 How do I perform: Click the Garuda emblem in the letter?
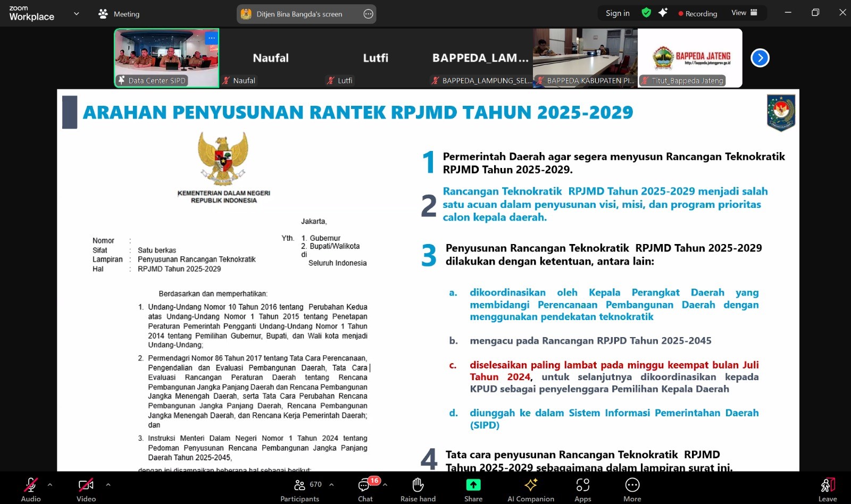(x=223, y=158)
